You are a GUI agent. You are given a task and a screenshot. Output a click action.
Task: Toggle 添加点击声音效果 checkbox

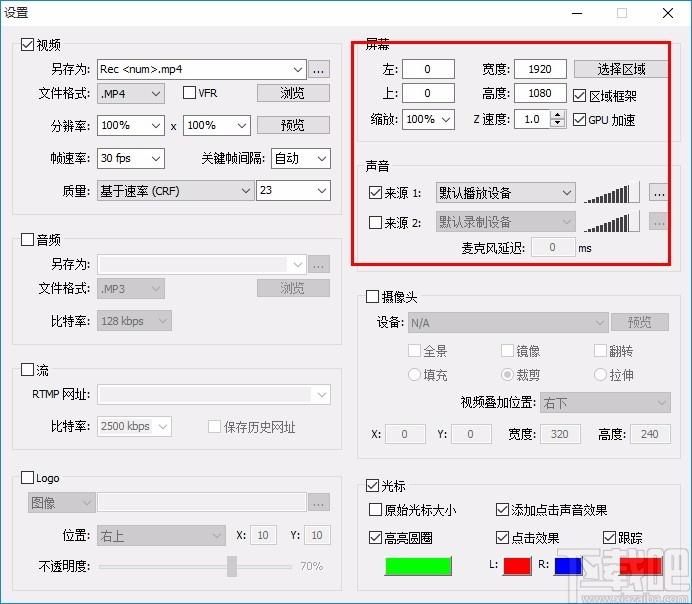pos(502,510)
